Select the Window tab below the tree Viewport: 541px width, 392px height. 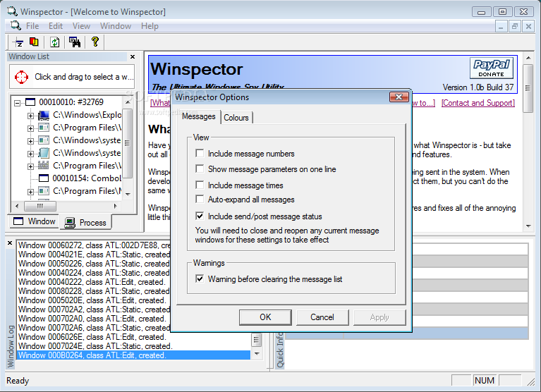(x=34, y=221)
